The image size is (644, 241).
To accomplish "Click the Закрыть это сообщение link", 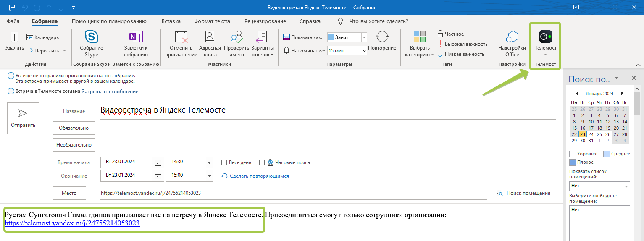I will click(x=110, y=92).
